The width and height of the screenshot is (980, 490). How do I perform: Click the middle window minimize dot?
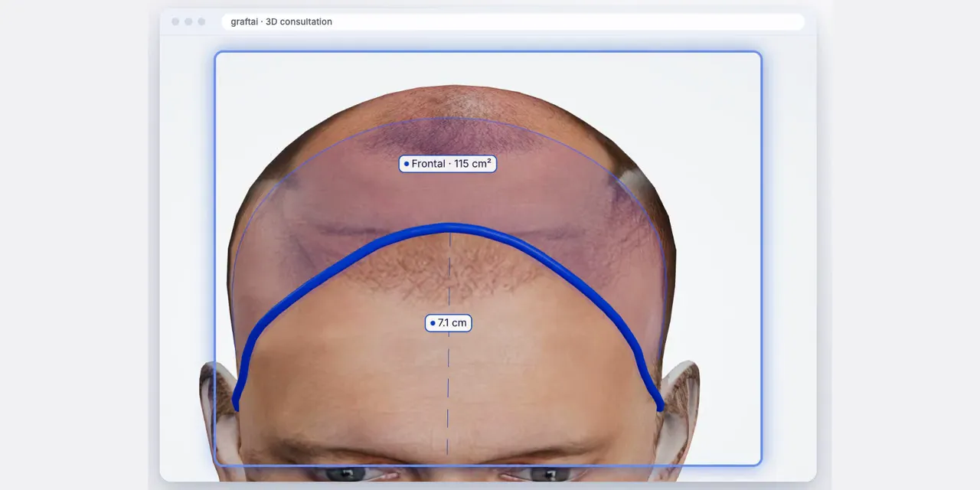click(x=188, y=21)
